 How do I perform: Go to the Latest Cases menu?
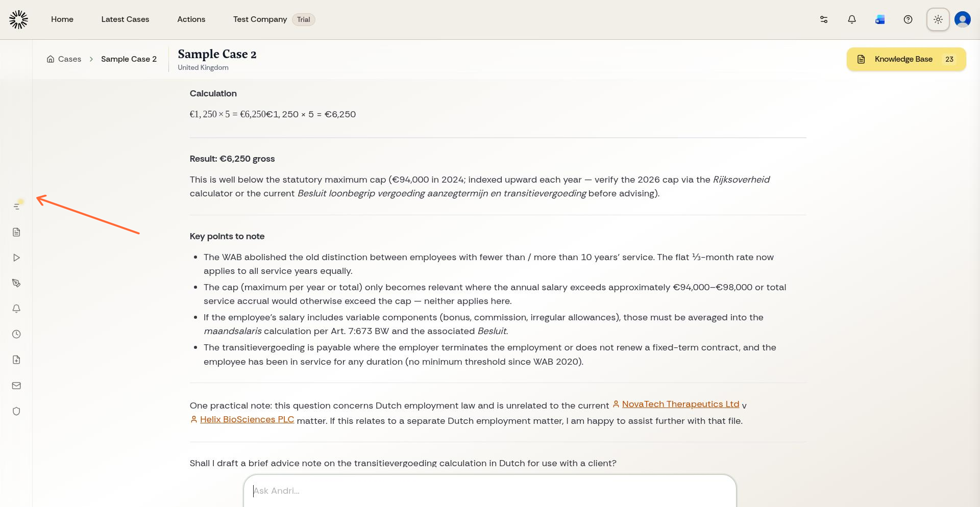[125, 19]
